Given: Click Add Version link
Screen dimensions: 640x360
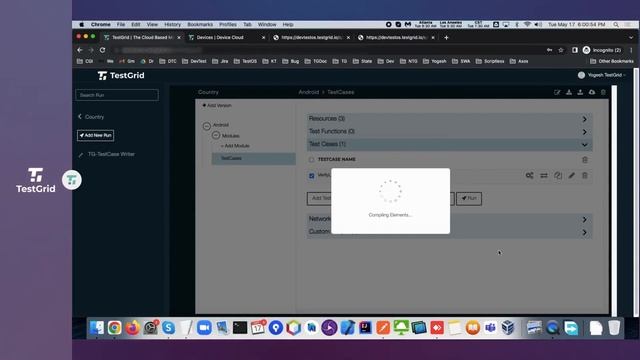Looking at the screenshot, I should tap(217, 105).
